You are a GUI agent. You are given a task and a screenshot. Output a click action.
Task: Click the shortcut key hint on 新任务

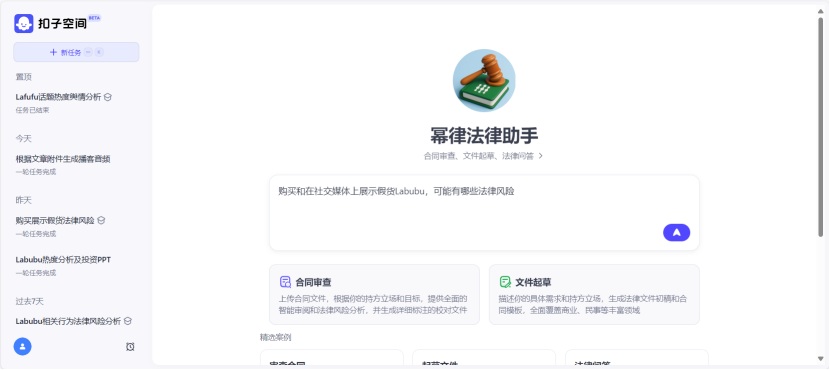[94, 52]
